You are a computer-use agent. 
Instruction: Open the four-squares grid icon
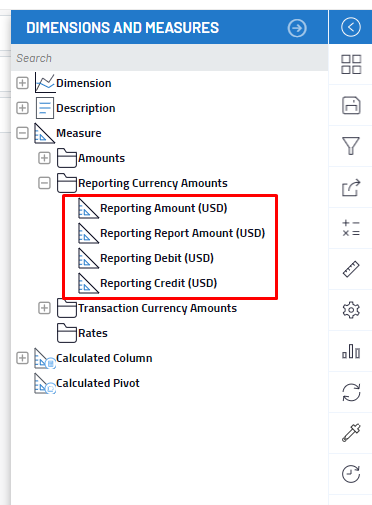point(351,64)
